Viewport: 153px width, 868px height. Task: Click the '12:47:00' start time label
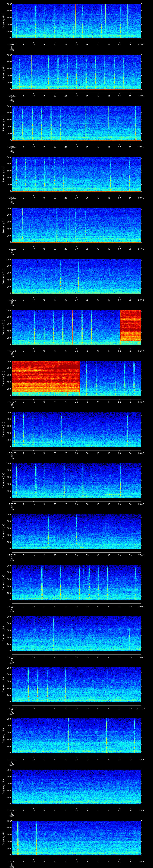pyautogui.click(x=12, y=96)
